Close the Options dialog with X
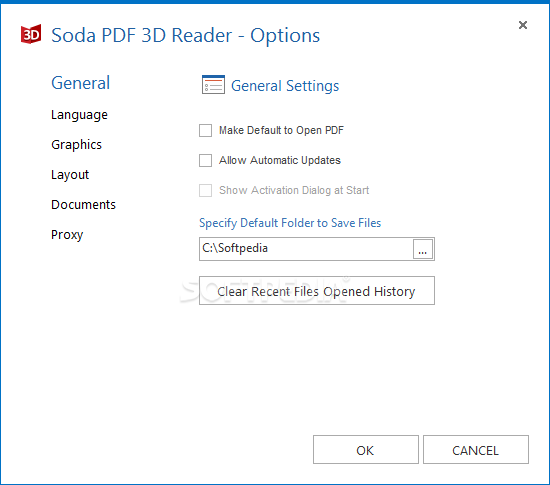550x485 pixels. (523, 25)
